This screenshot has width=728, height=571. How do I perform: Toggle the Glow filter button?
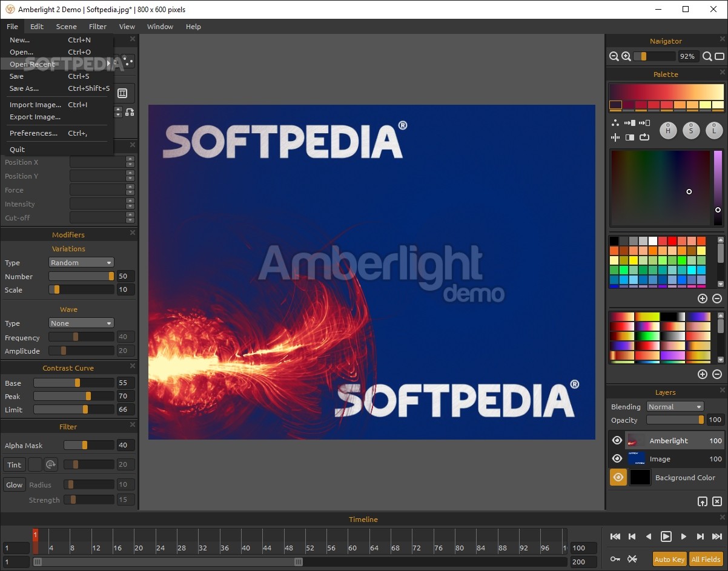click(14, 485)
